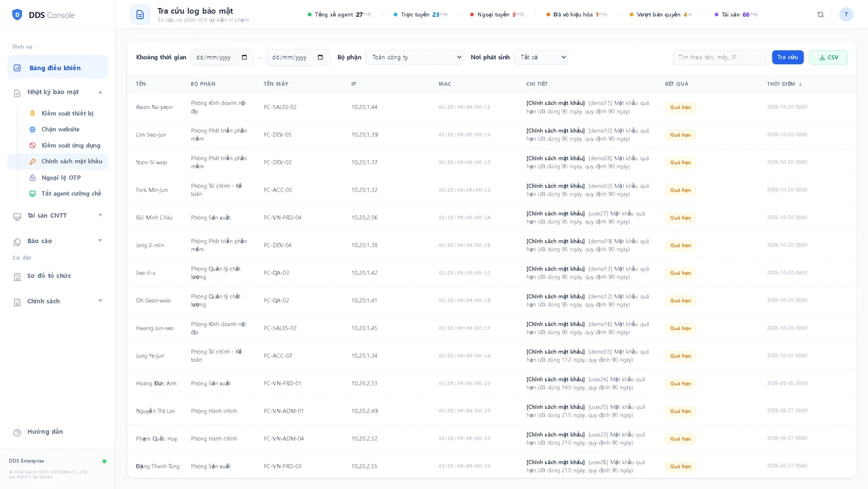Focus the Tìm theo tên, máy, IP field

(x=719, y=58)
